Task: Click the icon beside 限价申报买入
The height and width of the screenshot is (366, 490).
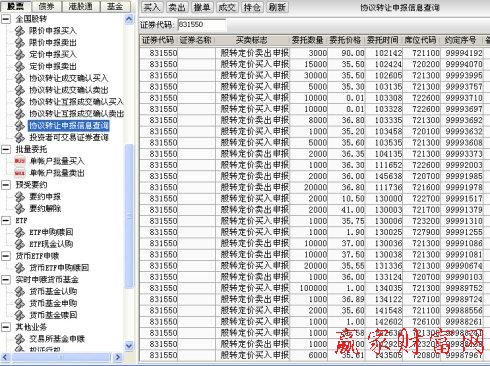Action: (x=20, y=31)
